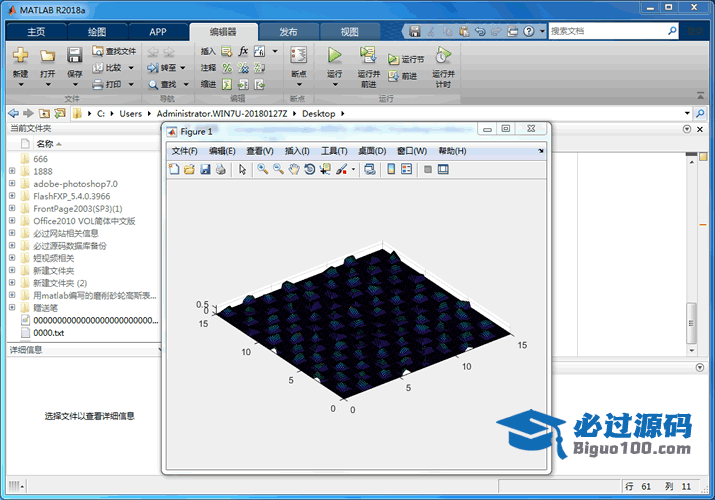Click the Breakpoints icon
Viewport: 715px width, 500px height.
(x=299, y=56)
